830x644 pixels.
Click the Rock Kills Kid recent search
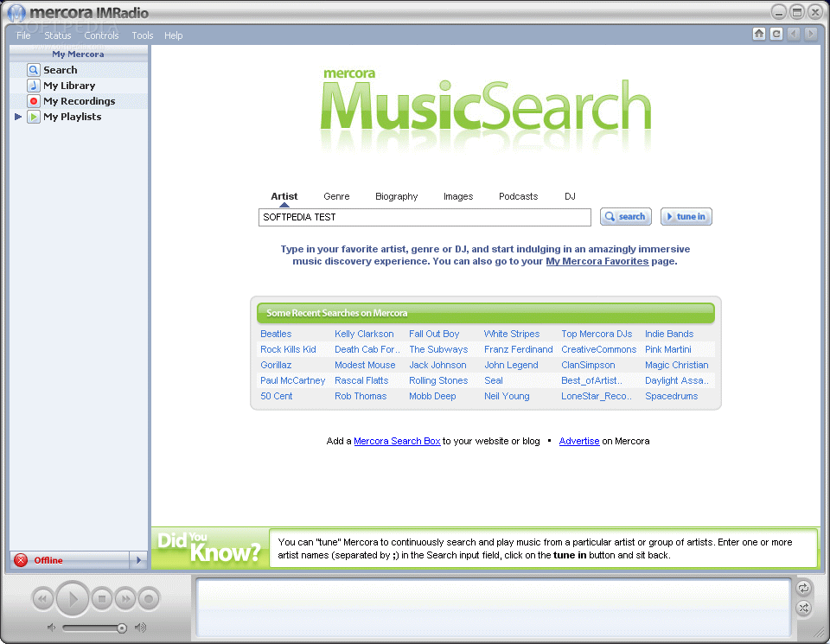[288, 349]
